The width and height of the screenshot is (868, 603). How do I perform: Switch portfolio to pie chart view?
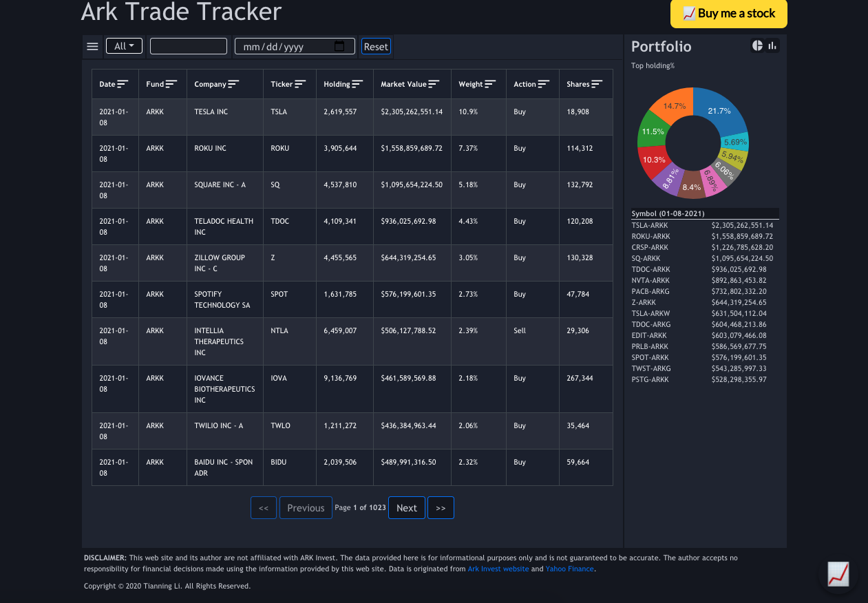tap(757, 45)
